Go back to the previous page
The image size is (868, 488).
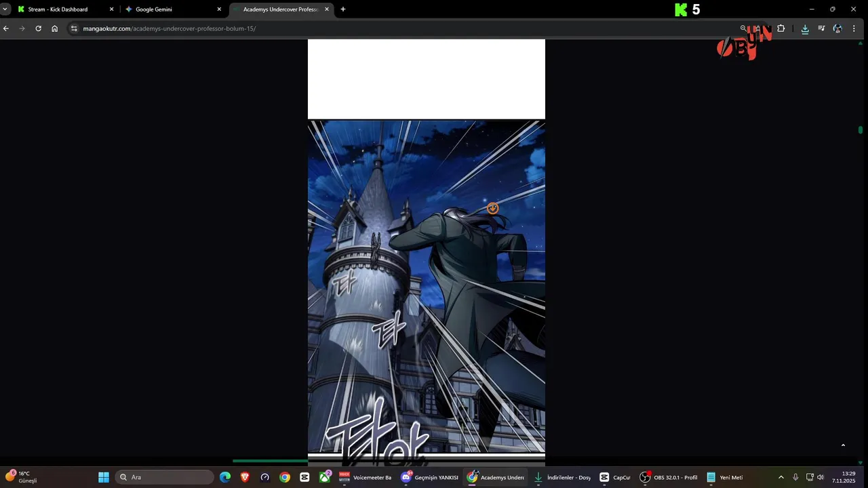pos(6,28)
